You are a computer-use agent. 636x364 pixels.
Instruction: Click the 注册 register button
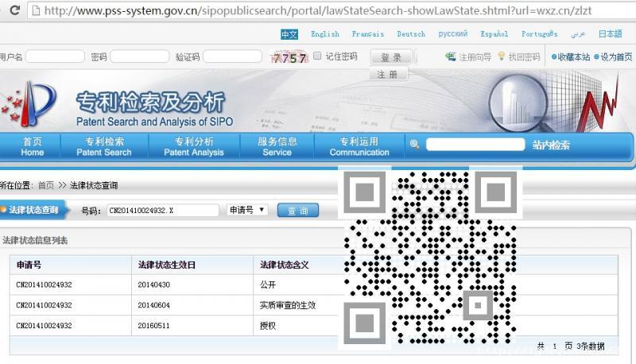click(388, 74)
